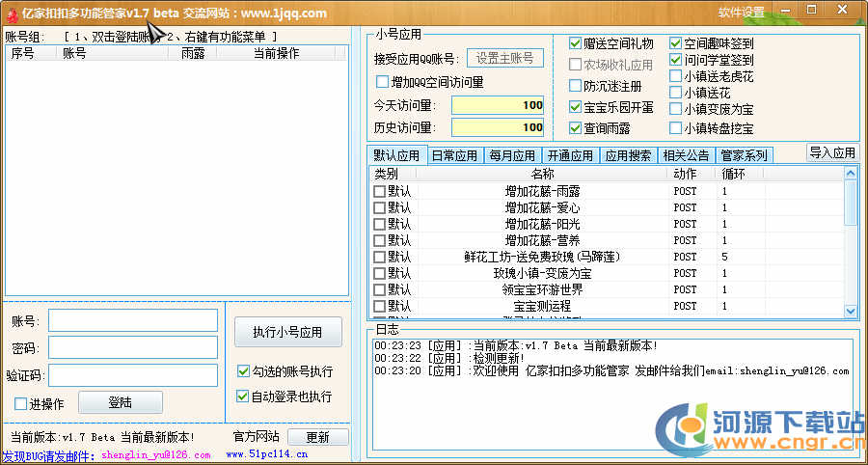Open the 应用搜索 tab

(628, 155)
